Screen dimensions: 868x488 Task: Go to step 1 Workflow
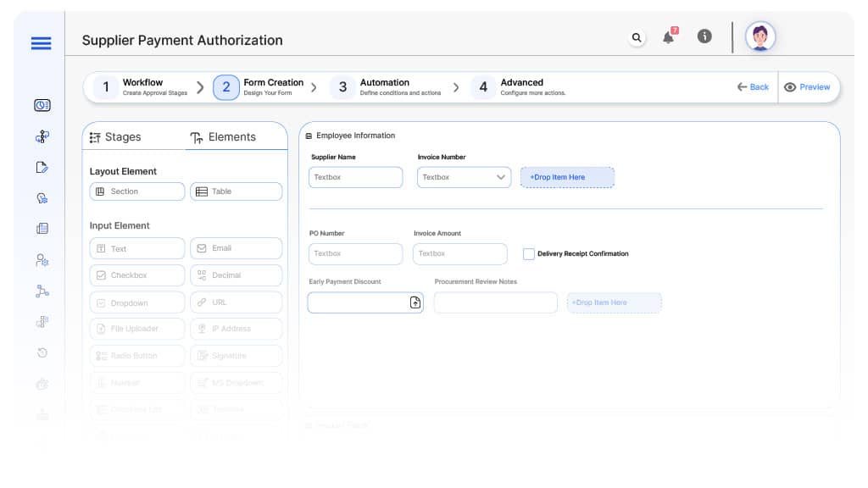tap(142, 87)
